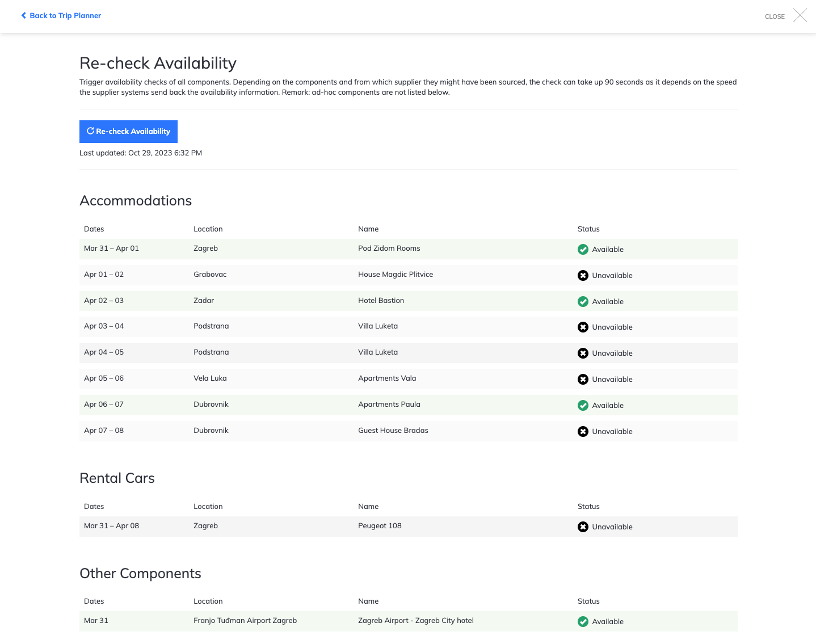
Task: Click 'Vela Luka' location cell
Action: (x=210, y=378)
